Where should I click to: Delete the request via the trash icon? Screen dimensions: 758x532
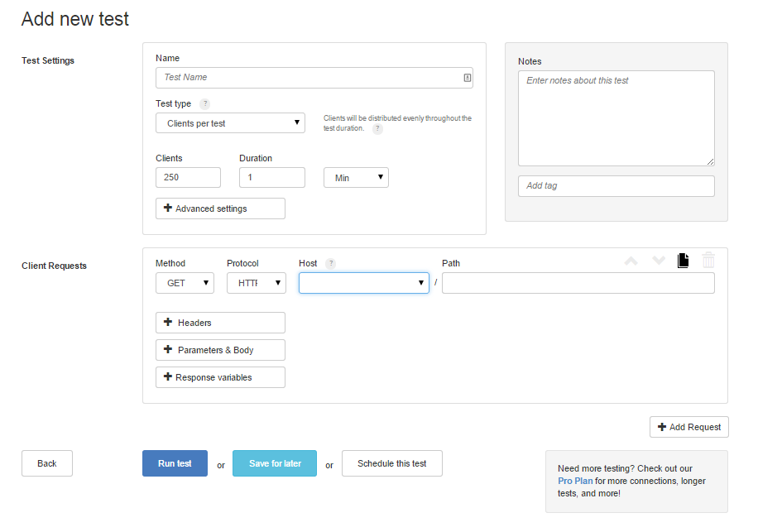[x=708, y=260]
